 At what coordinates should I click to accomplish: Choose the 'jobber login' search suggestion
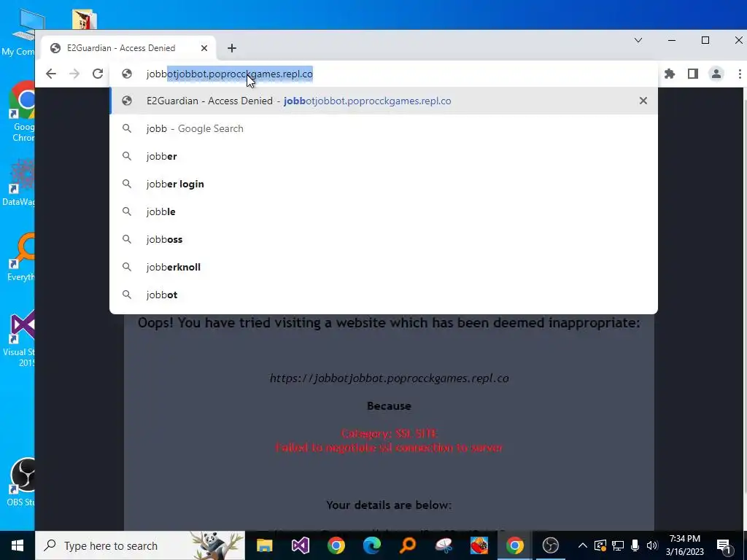[x=384, y=184]
